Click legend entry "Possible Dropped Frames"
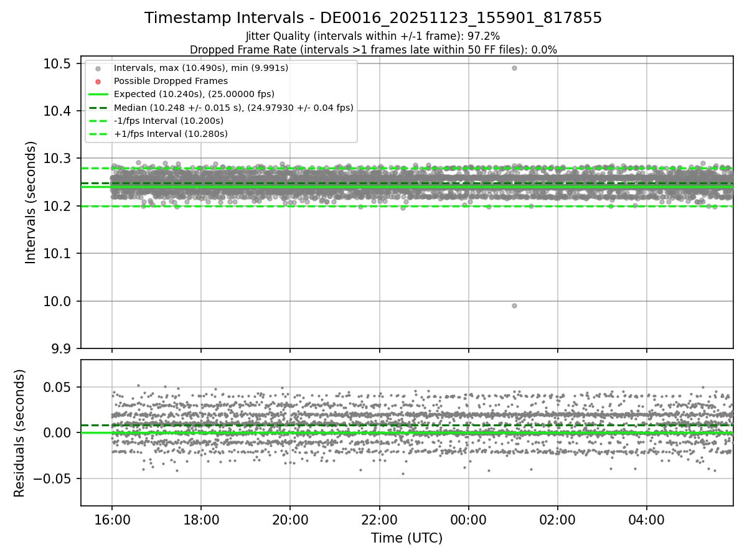The width and height of the screenshot is (747, 560). pos(171,81)
